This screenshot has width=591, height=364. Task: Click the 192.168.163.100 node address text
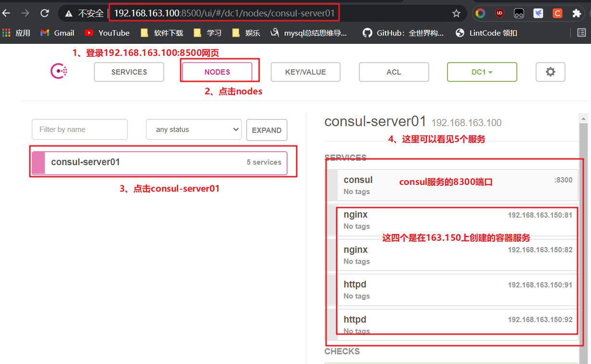[466, 123]
